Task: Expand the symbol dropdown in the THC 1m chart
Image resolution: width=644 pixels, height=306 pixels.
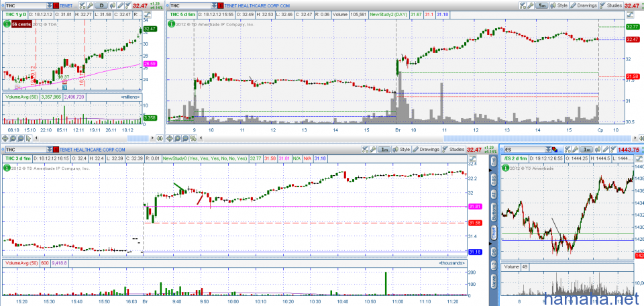Action: tap(49, 150)
